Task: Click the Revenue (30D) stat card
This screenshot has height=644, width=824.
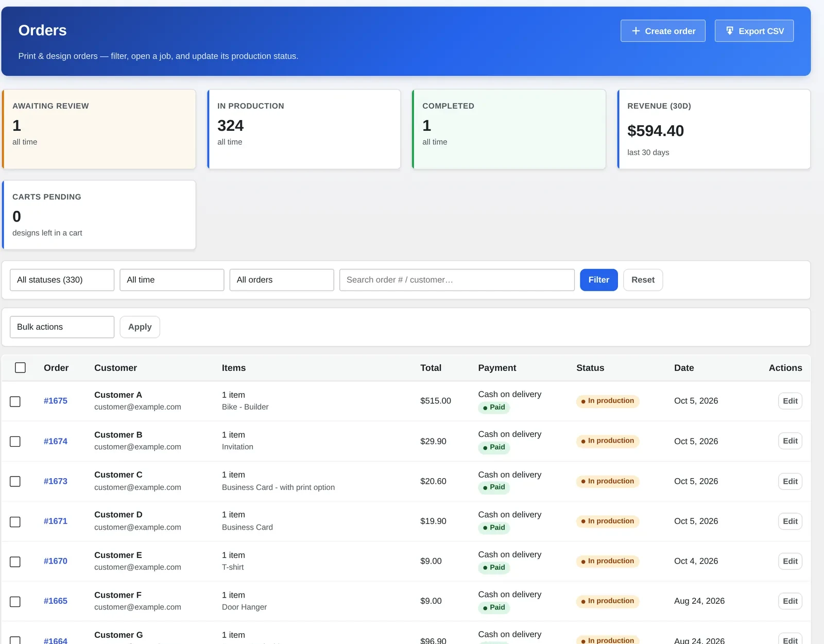Action: (x=714, y=129)
